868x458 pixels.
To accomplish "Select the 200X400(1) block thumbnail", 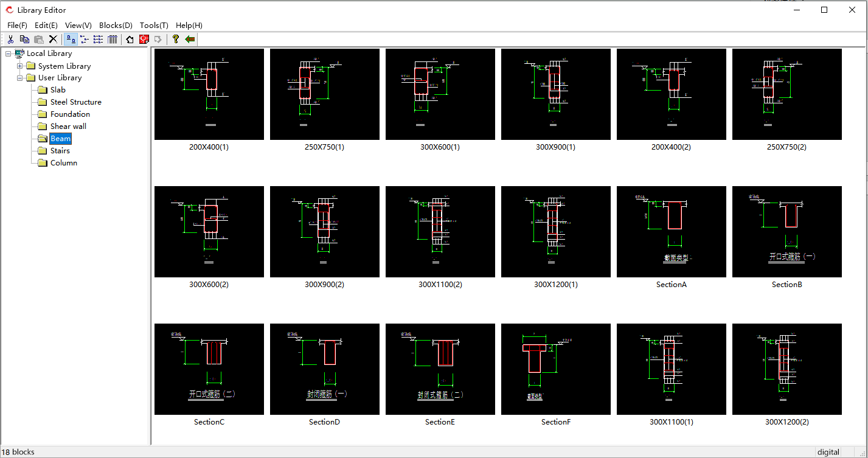I will coord(209,94).
